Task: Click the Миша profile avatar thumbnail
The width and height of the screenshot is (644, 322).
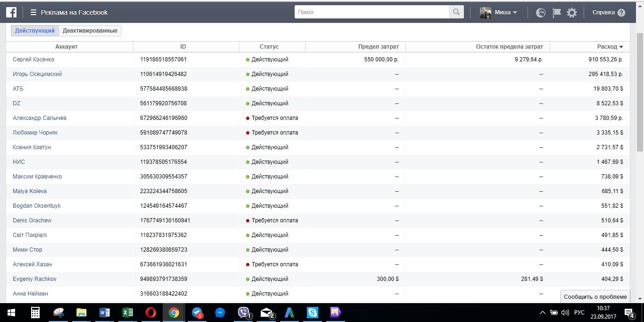Action: click(x=486, y=13)
